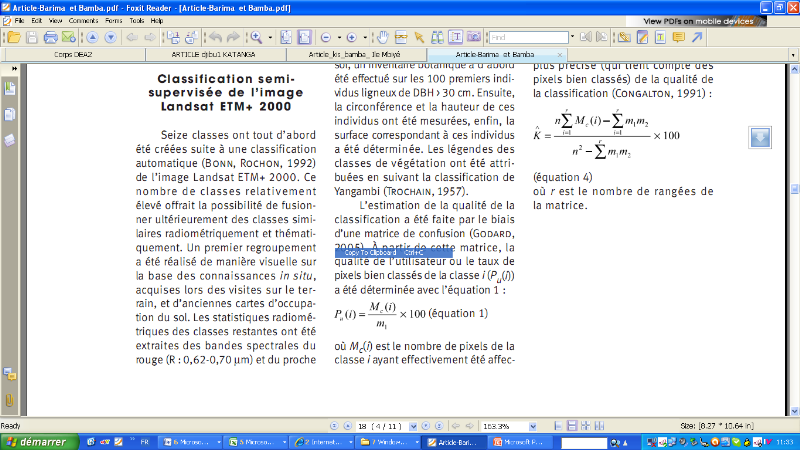The height and width of the screenshot is (450, 800).
Task: Open the zoom percentage dropdown 163.3%
Action: 533,426
